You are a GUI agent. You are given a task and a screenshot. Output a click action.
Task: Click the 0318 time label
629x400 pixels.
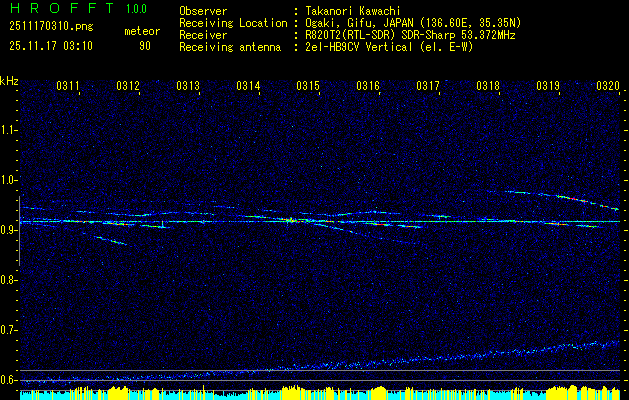(x=488, y=86)
